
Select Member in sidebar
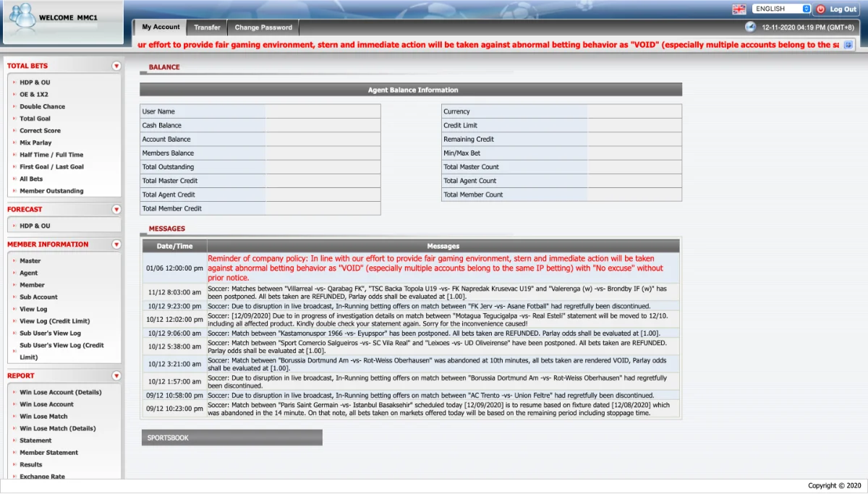tap(32, 285)
